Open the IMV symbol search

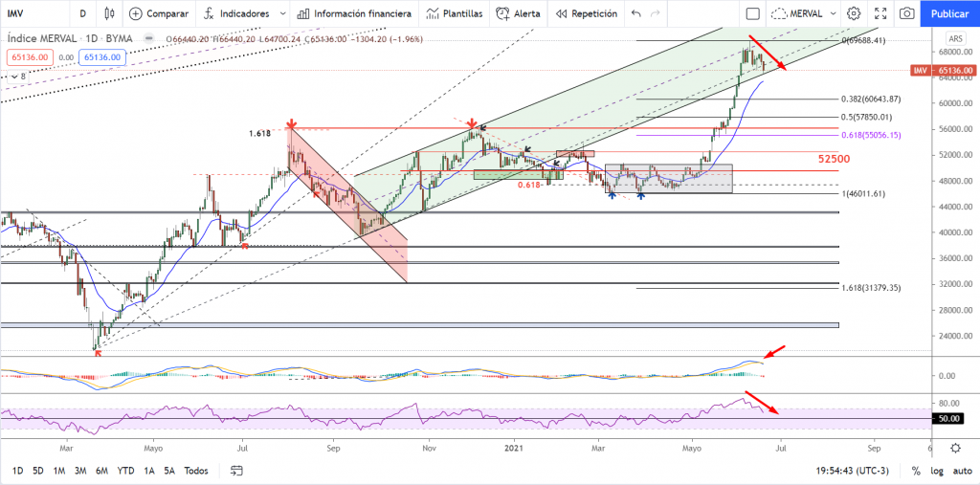pyautogui.click(x=15, y=13)
